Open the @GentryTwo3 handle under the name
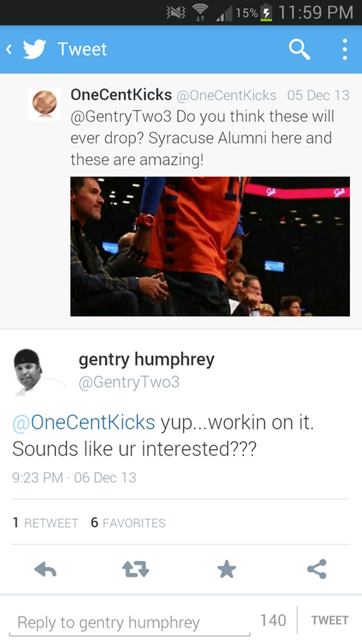The height and width of the screenshot is (644, 362). tap(129, 382)
